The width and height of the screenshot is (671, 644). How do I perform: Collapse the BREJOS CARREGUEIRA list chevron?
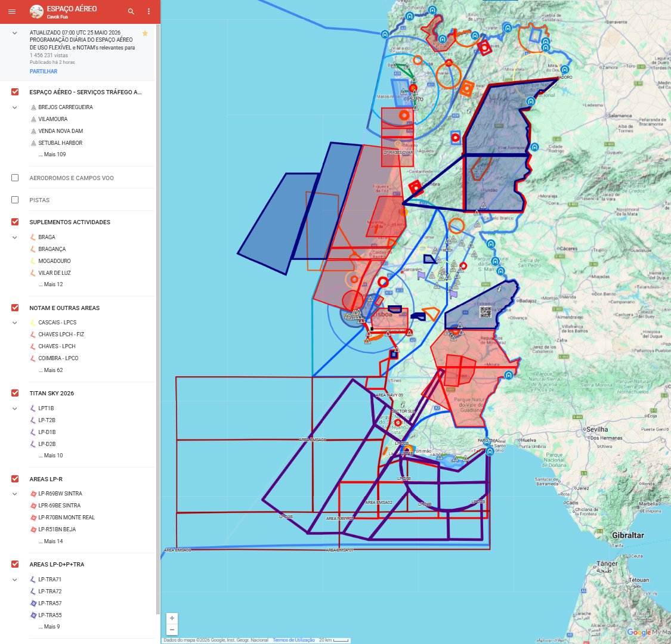(14, 107)
